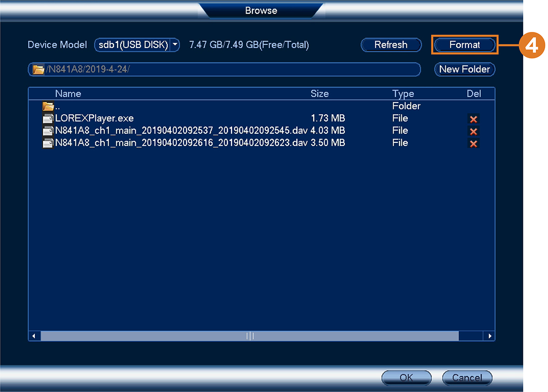
Task: Click the folder icon in path bar
Action: tap(39, 70)
